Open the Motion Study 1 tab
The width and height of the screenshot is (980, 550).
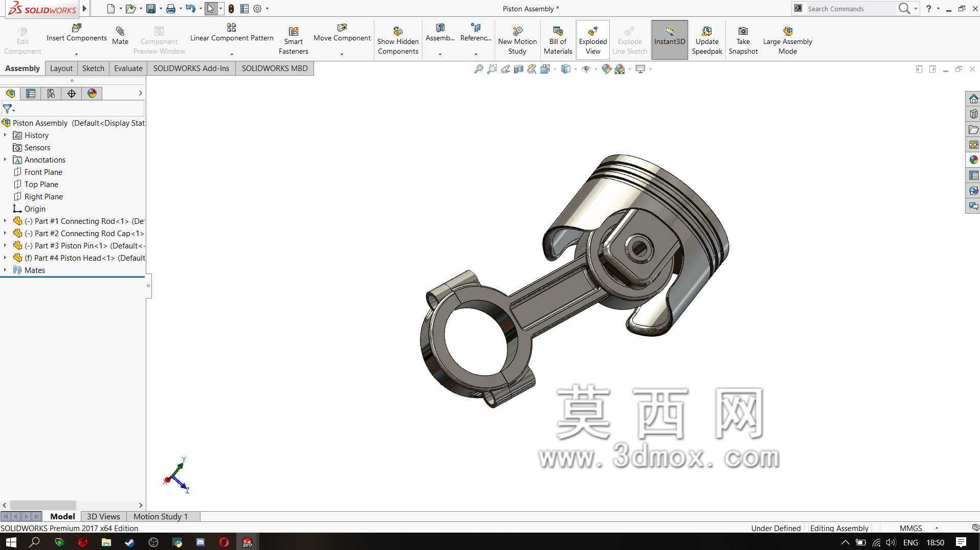click(x=161, y=517)
